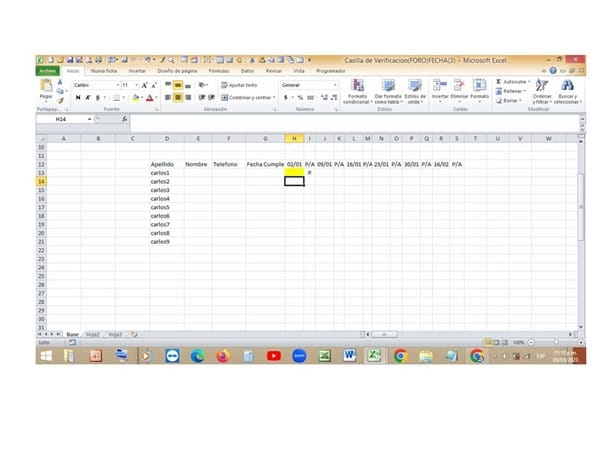Open font size 11 dropdown
This screenshot has height=450, width=600.
tap(137, 85)
